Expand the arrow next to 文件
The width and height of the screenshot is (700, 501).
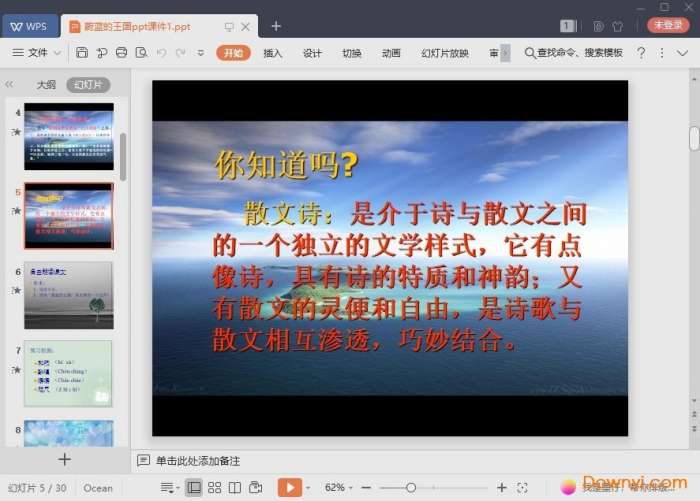coord(58,53)
